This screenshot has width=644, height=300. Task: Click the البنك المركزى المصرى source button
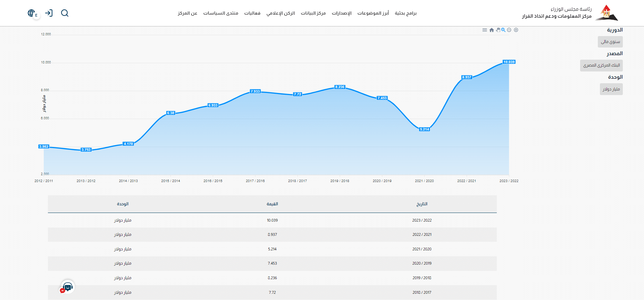[601, 65]
